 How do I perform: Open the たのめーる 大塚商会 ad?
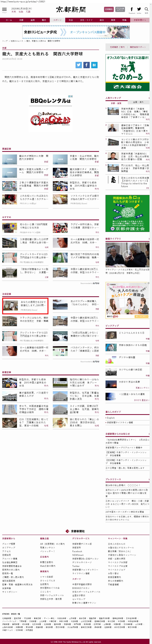tap(127, 73)
